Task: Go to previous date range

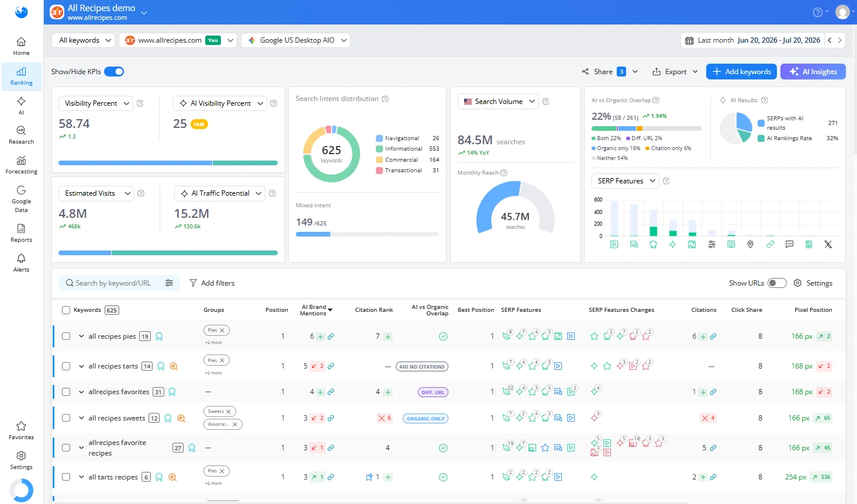Action: point(830,40)
